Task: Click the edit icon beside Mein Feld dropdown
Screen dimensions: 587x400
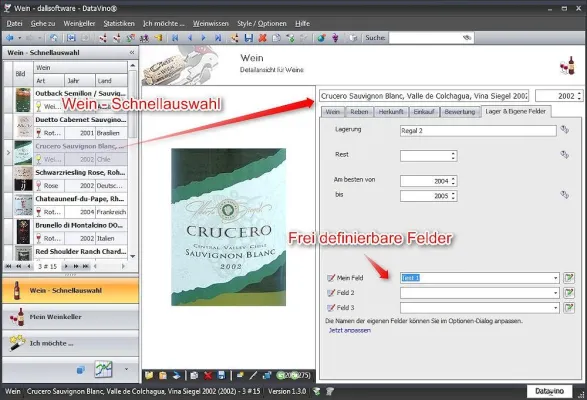Action: 569,278
